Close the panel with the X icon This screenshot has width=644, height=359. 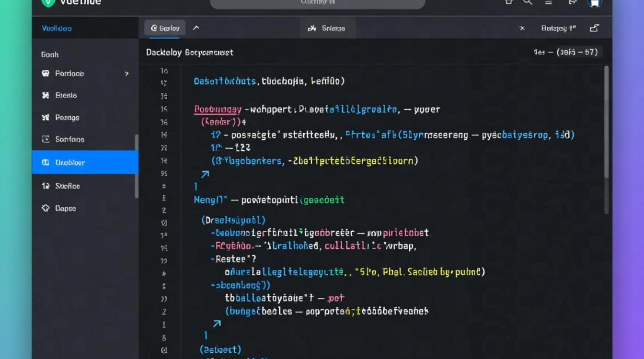coord(522,28)
